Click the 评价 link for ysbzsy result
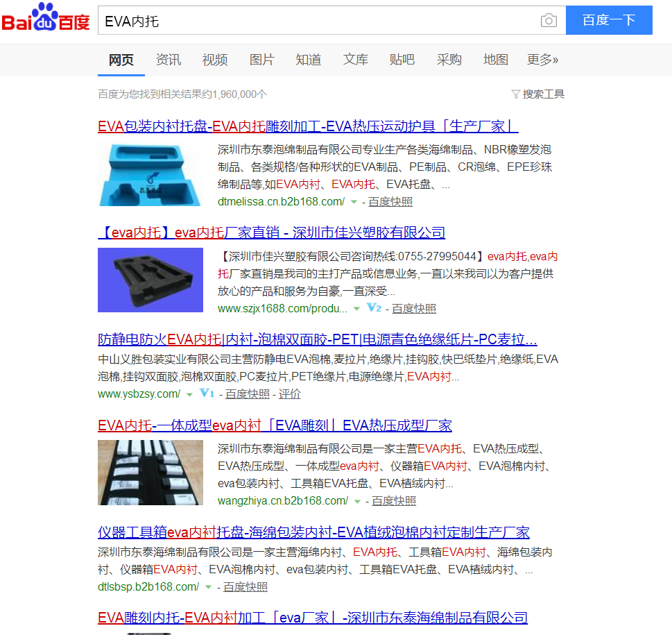This screenshot has height=635, width=672. point(290,393)
